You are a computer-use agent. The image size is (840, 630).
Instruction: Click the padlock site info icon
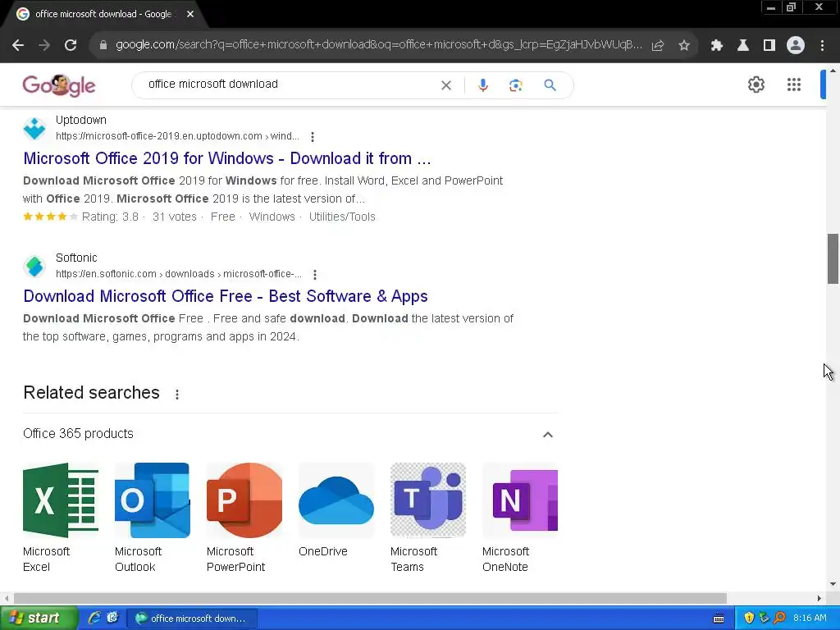pyautogui.click(x=103, y=45)
